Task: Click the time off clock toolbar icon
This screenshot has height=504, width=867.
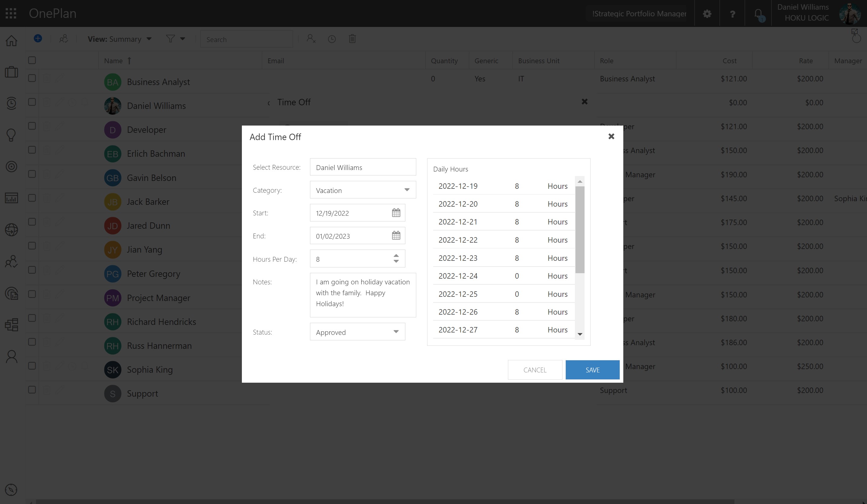Action: [x=332, y=39]
